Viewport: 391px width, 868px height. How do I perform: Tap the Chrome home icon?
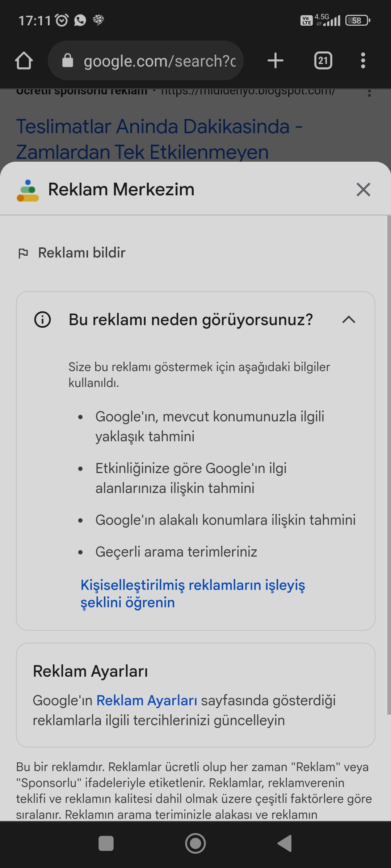pos(24,60)
